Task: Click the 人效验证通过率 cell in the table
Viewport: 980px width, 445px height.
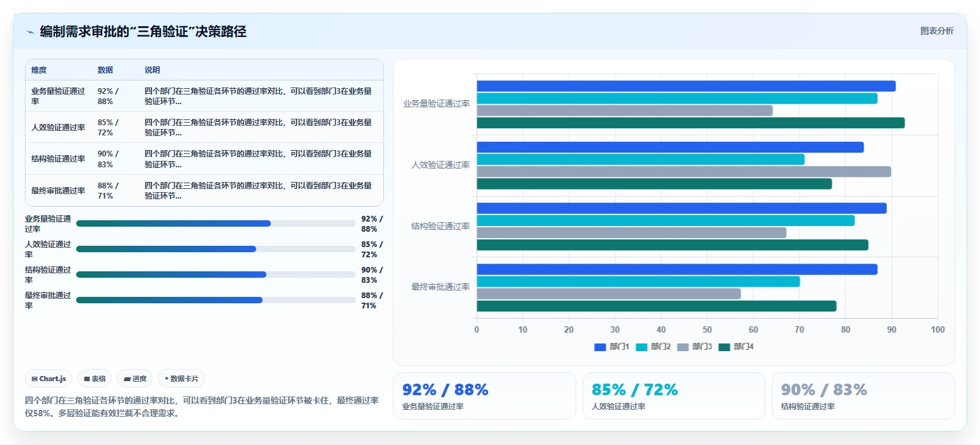Action: tap(58, 128)
